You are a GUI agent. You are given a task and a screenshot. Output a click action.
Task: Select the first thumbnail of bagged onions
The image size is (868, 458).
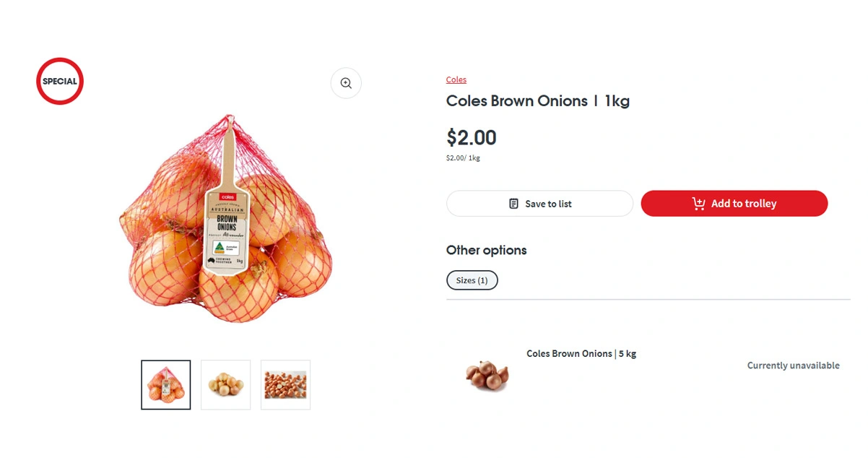click(x=166, y=385)
